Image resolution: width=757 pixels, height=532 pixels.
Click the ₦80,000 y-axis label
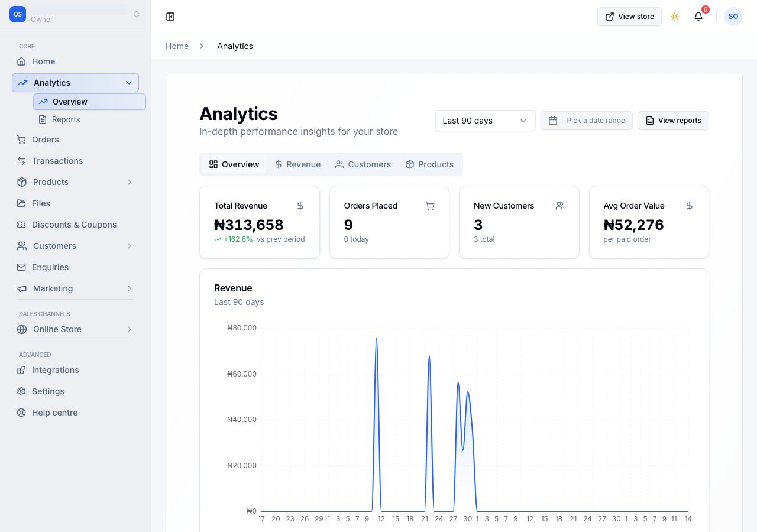click(x=242, y=327)
